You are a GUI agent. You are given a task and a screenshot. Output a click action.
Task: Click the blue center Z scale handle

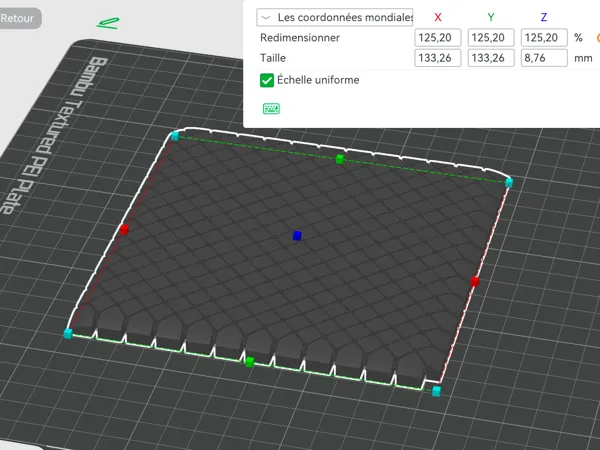tap(297, 235)
